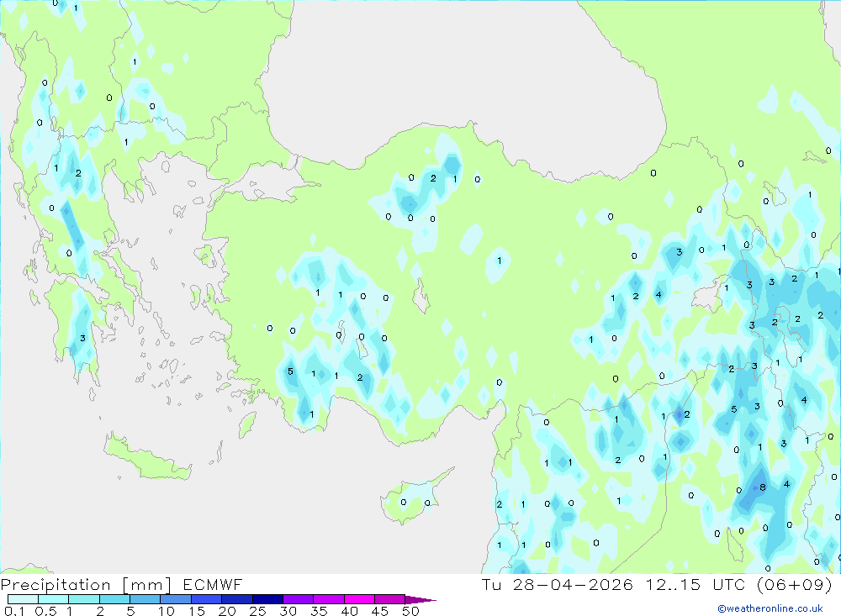Viewport: 841px width, 616px height.
Task: Click the "0.1" legend scale label
Action: tap(14, 611)
